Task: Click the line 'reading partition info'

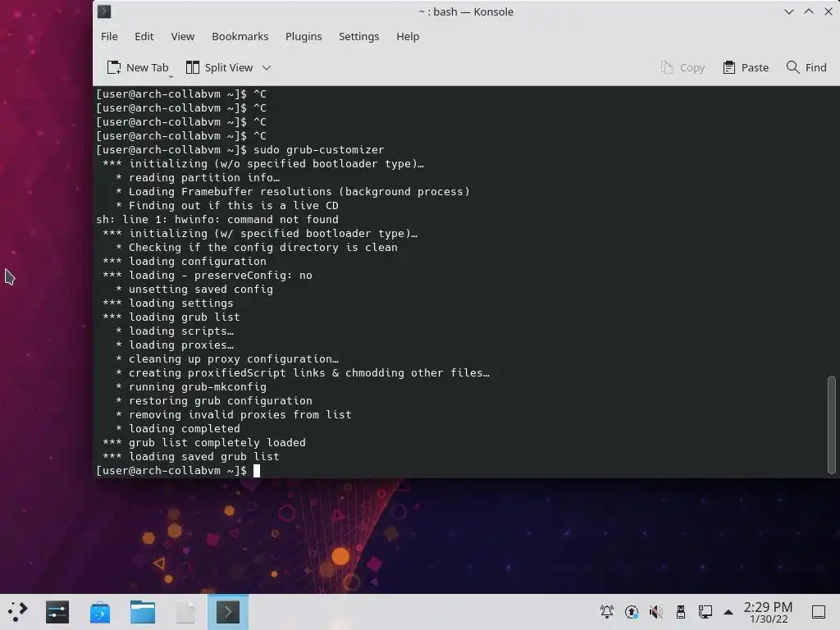Action: pyautogui.click(x=203, y=178)
